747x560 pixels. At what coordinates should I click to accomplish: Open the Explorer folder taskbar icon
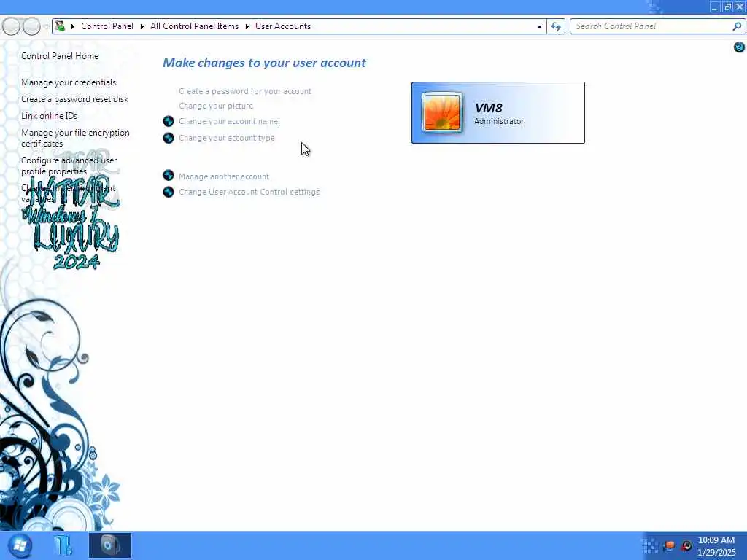63,545
